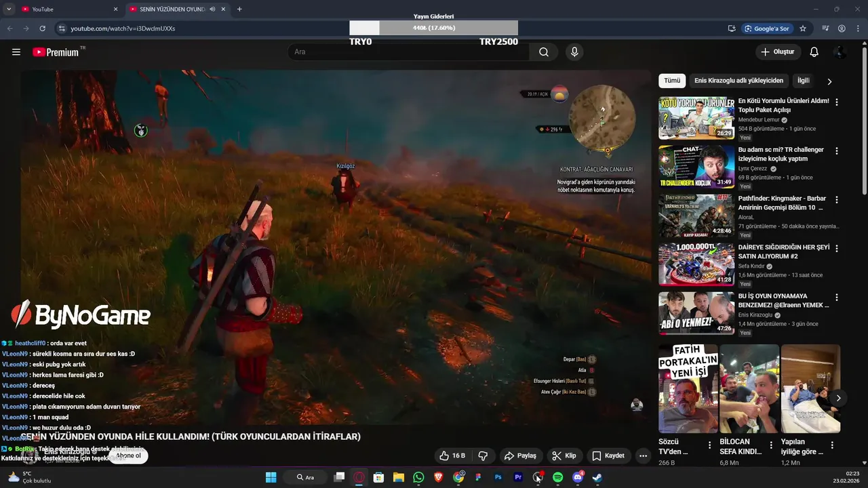The image size is (868, 488).
Task: Open Brave browser from the taskbar
Action: (438, 477)
